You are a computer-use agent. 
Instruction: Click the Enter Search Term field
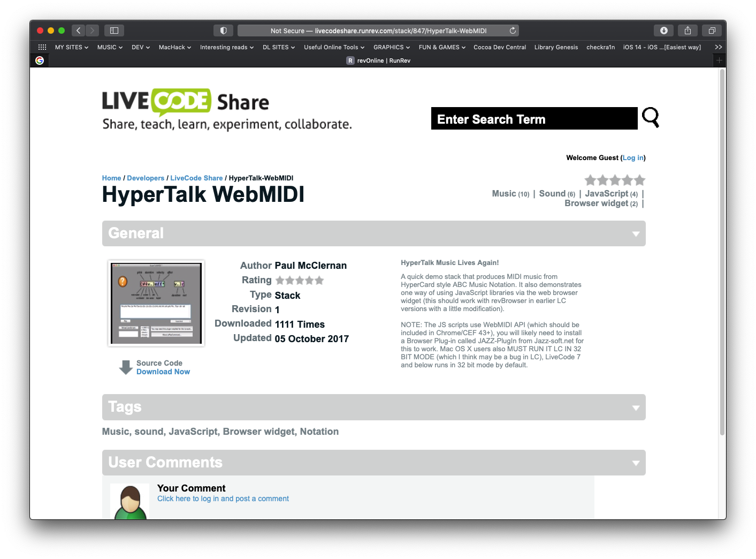(534, 118)
